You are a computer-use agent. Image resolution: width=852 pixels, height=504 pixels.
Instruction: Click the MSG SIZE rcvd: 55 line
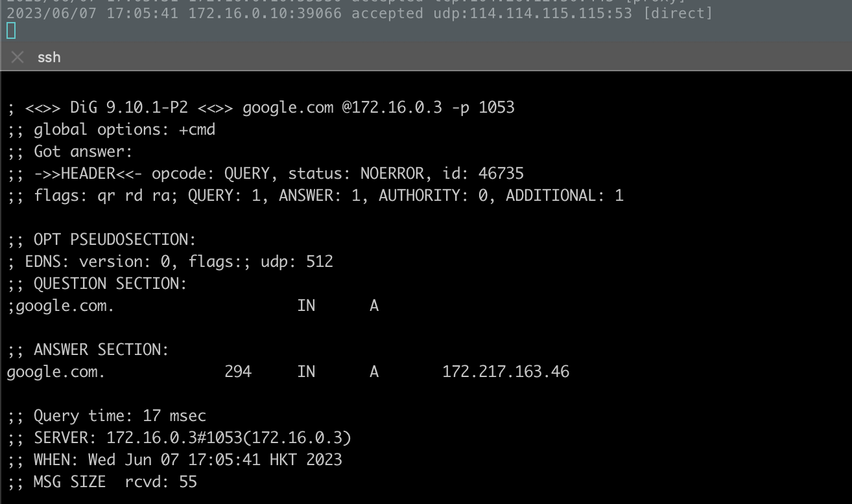(x=101, y=482)
